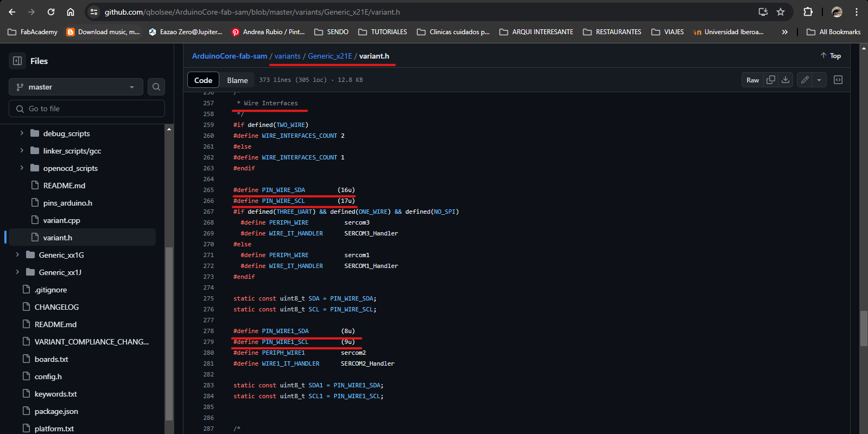Collapse the Files side panel icon

coord(17,61)
